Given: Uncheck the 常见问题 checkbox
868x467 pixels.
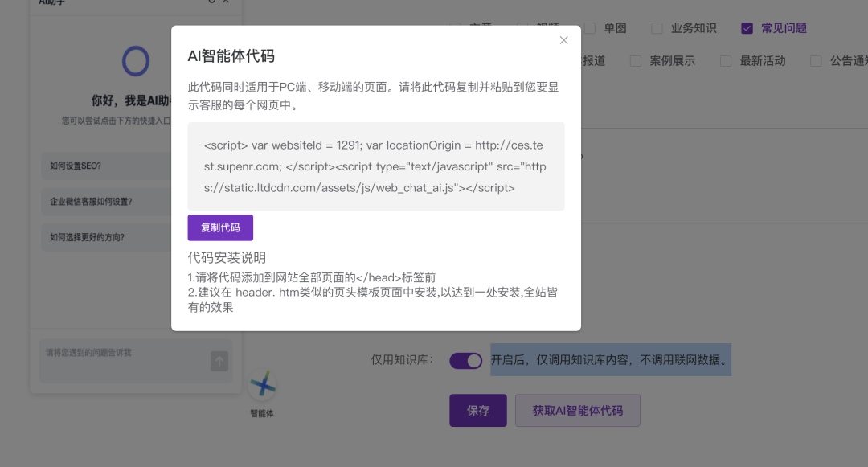Looking at the screenshot, I should point(747,28).
